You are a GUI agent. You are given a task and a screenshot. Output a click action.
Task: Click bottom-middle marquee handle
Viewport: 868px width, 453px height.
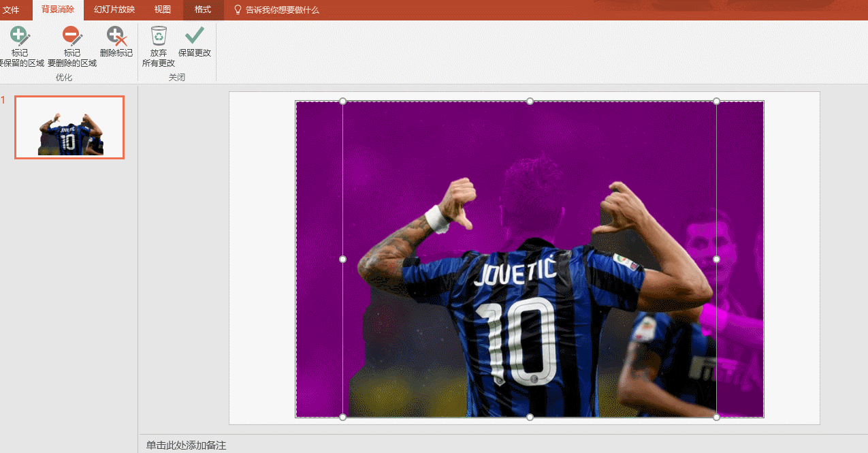530,417
